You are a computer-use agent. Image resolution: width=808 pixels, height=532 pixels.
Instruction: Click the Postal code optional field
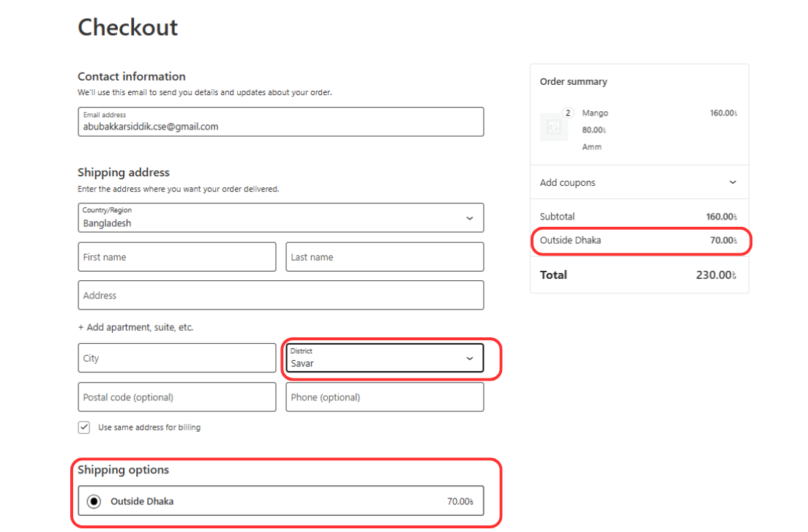176,397
